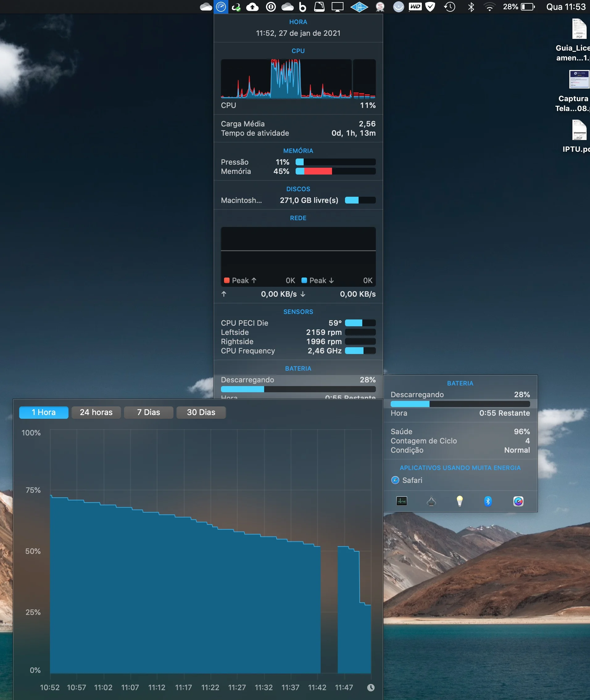Image resolution: width=590 pixels, height=700 pixels.
Task: Switch to the 24 horas tab
Action: tap(96, 412)
